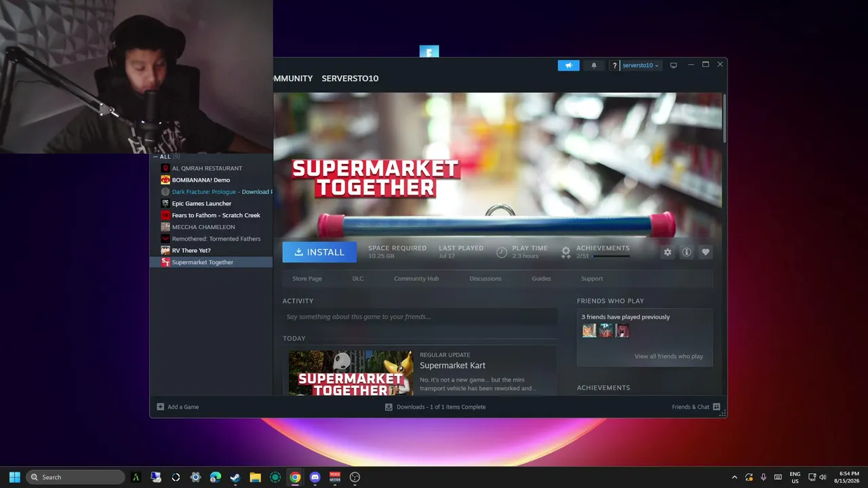Click the Supermarket Together list icon
This screenshot has width=868, height=488.
(165, 262)
